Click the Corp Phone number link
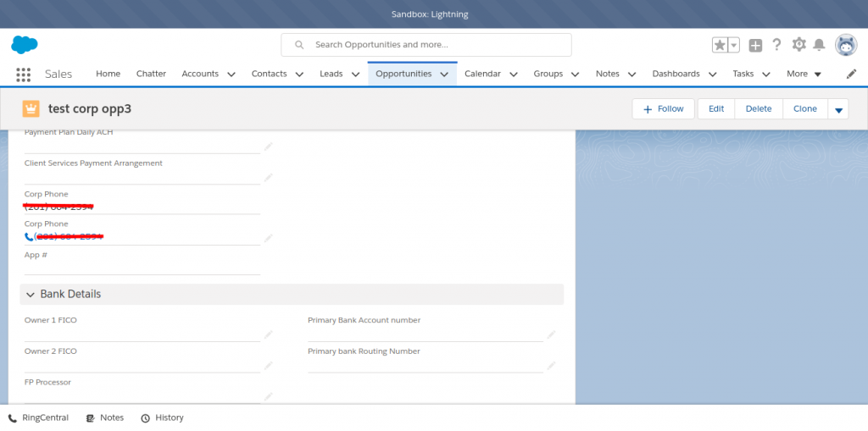The width and height of the screenshot is (868, 431). (x=69, y=237)
